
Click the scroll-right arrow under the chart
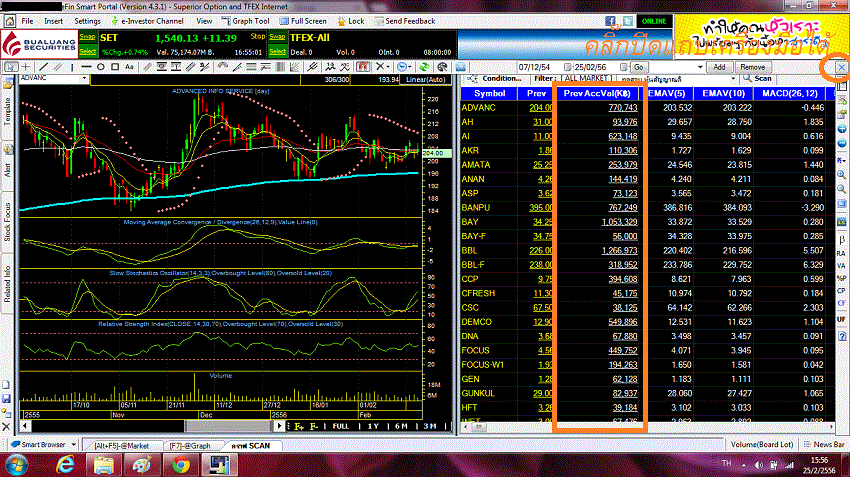279,426
